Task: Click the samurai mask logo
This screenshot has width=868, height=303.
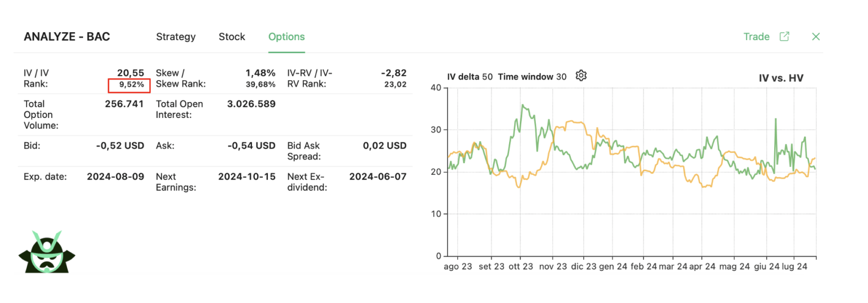Action: click(46, 252)
